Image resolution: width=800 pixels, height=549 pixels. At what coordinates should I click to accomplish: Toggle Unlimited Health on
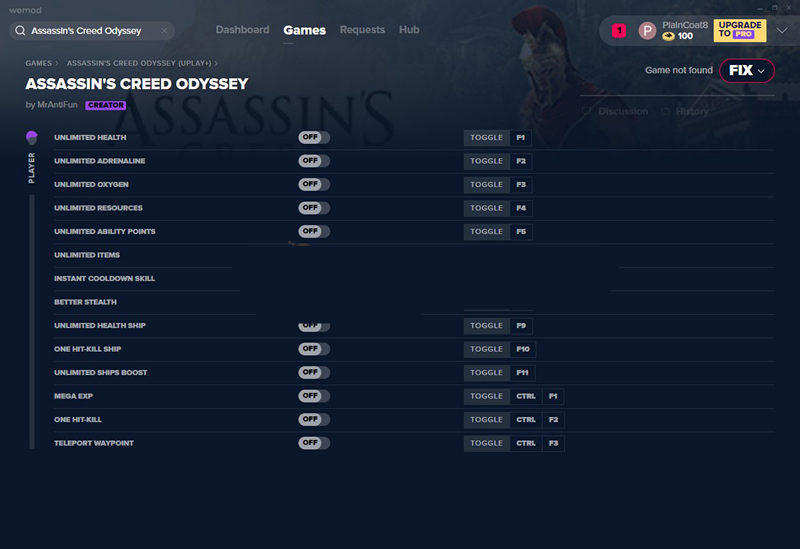pos(314,137)
